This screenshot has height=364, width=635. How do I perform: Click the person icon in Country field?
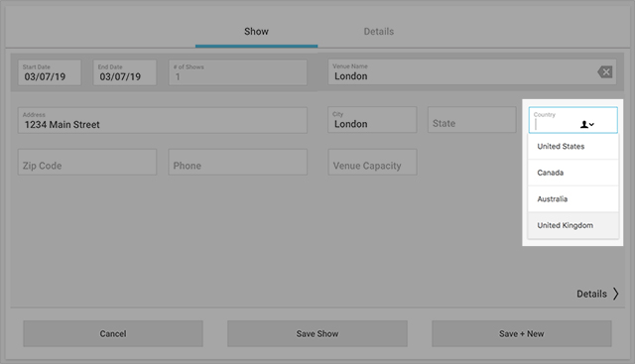[584, 124]
